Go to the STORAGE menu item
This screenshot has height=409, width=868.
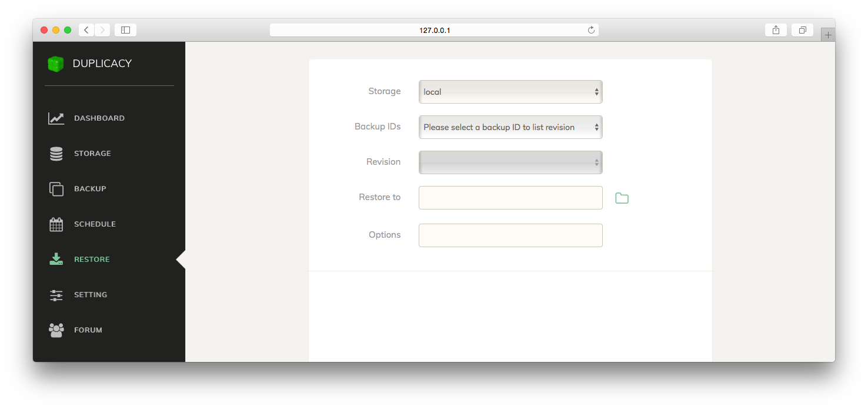click(x=92, y=154)
